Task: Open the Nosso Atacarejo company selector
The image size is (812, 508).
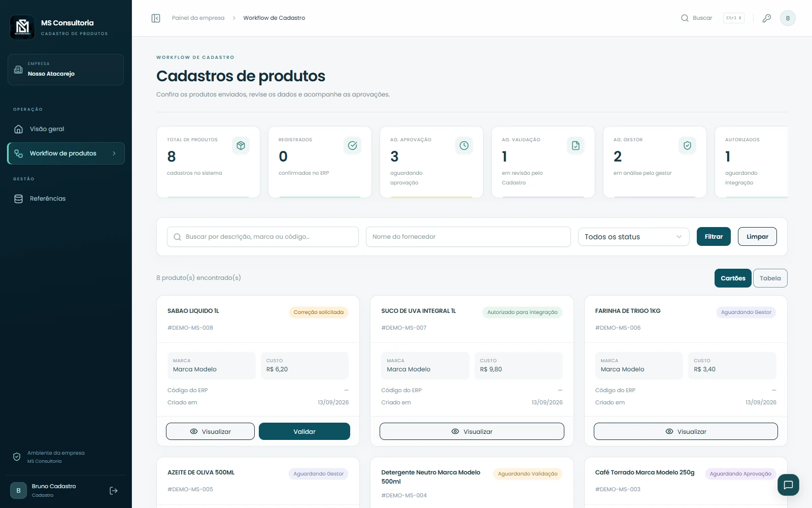Action: 65,70
